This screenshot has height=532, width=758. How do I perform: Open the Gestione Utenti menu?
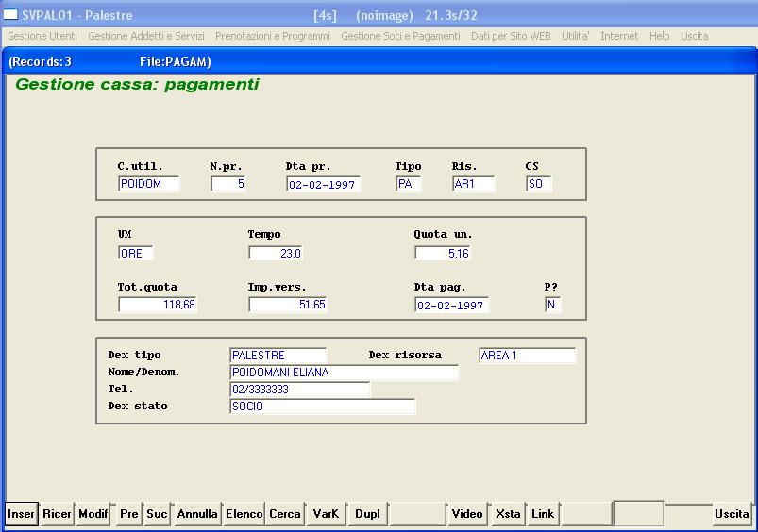click(x=42, y=36)
